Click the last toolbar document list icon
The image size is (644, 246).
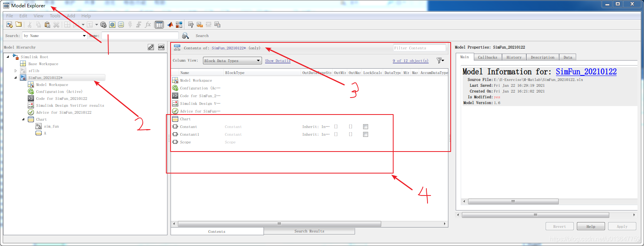(x=217, y=25)
